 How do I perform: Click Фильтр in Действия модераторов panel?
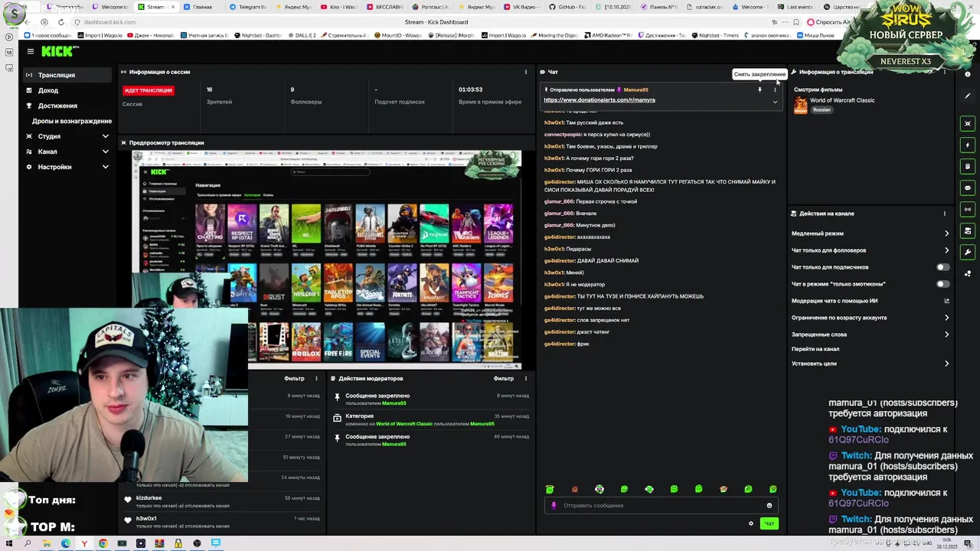pyautogui.click(x=504, y=379)
